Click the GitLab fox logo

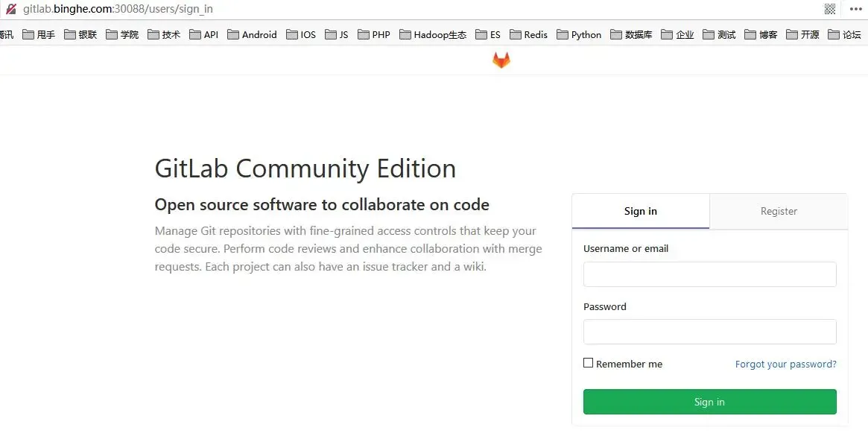pos(501,60)
